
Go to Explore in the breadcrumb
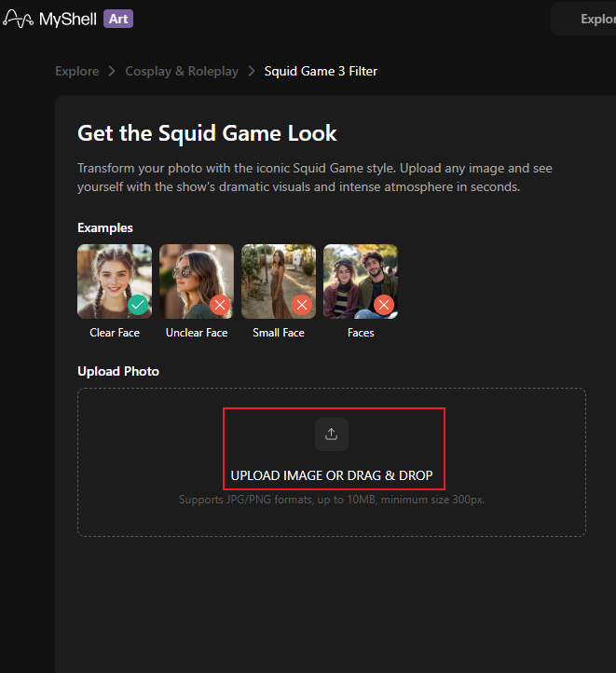point(77,71)
